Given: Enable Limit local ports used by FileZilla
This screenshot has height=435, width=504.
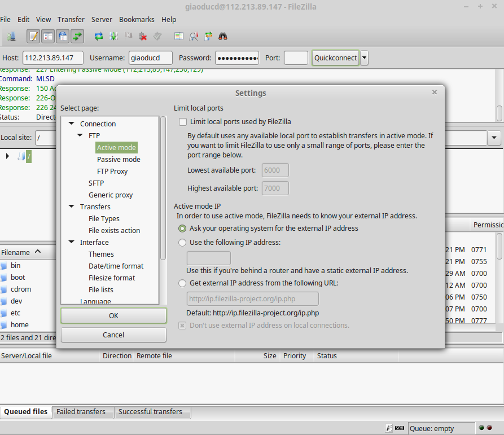Looking at the screenshot, I should [182, 122].
